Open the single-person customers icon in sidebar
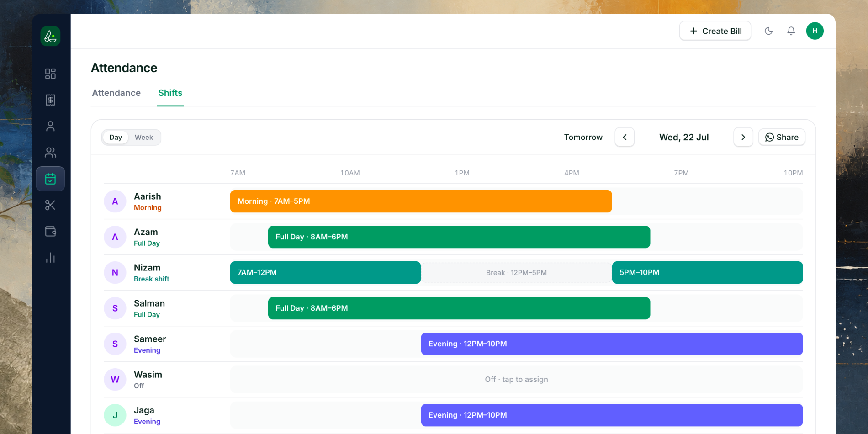868x434 pixels. tap(50, 127)
